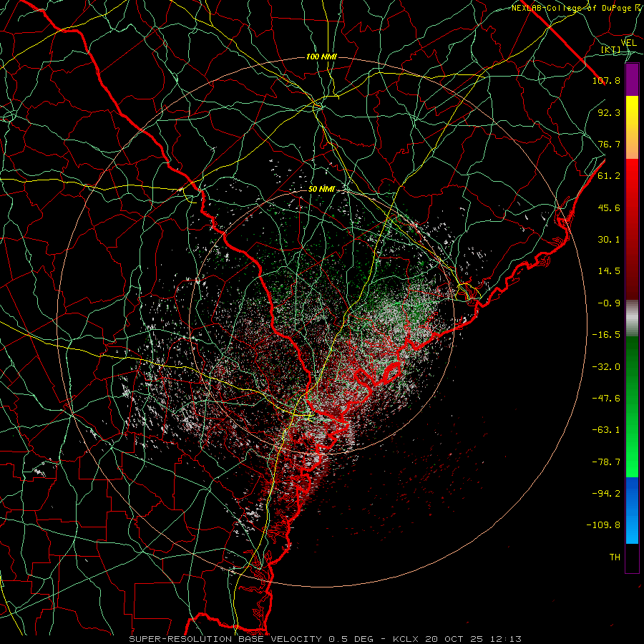
Task: Click the Super-Resolution Base Velocity caption
Action: [326, 639]
